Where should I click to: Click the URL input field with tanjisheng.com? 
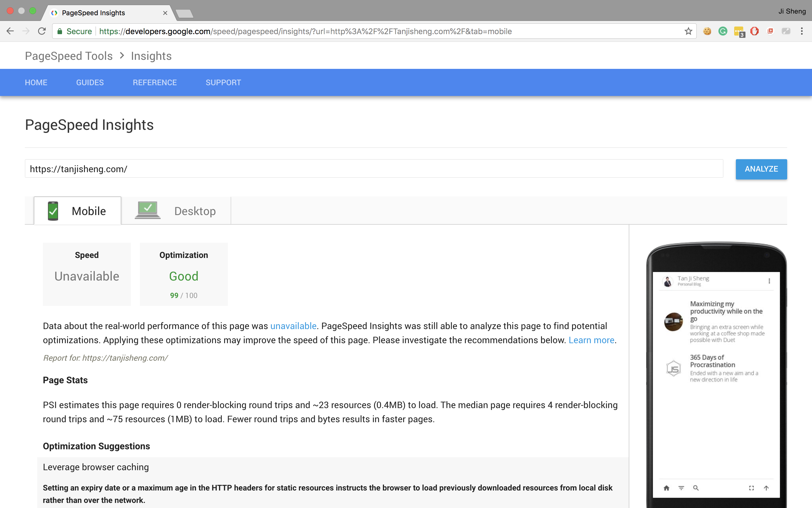[374, 169]
